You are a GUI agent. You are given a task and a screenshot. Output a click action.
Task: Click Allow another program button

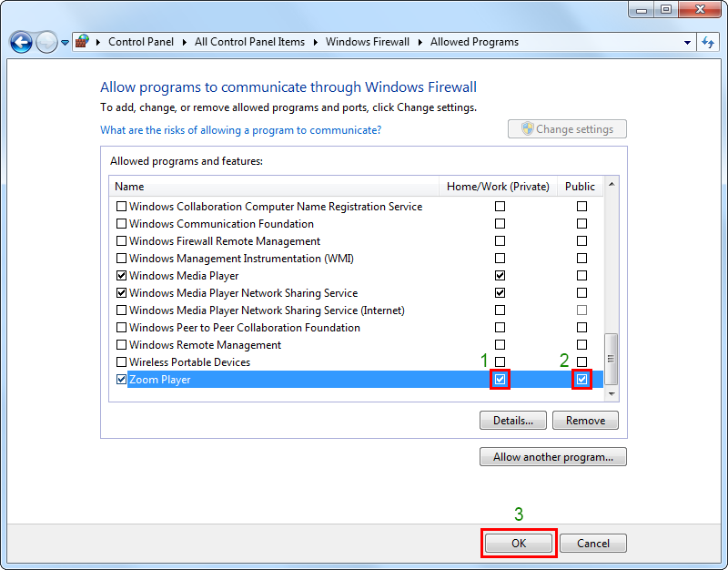553,457
